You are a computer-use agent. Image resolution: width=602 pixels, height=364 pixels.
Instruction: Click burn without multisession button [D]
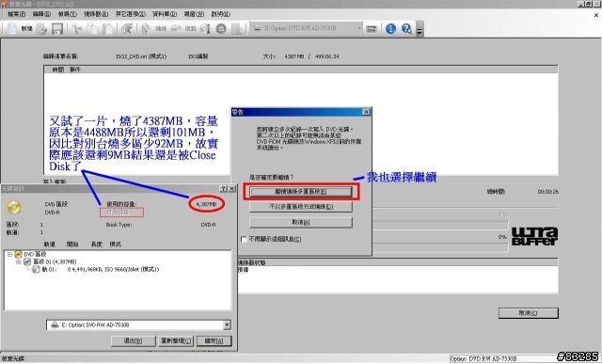click(301, 207)
